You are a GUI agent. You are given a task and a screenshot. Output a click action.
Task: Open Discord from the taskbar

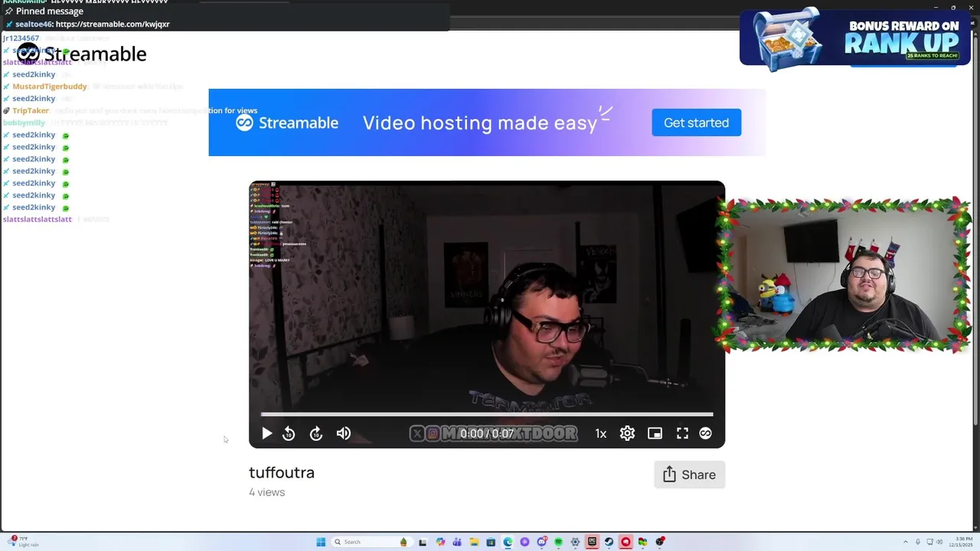(542, 542)
